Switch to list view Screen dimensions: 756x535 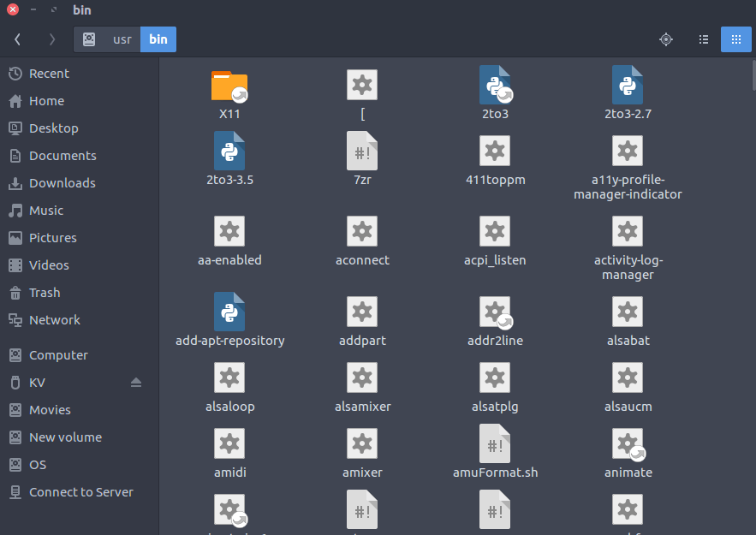pyautogui.click(x=703, y=39)
